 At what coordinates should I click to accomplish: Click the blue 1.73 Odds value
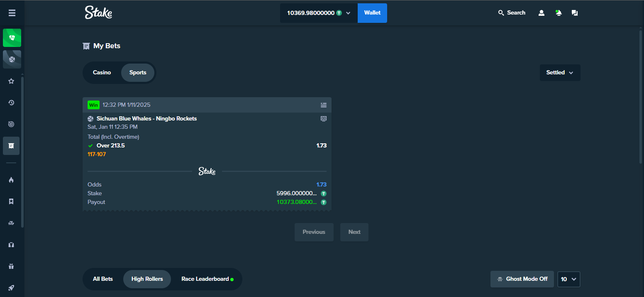322,185
